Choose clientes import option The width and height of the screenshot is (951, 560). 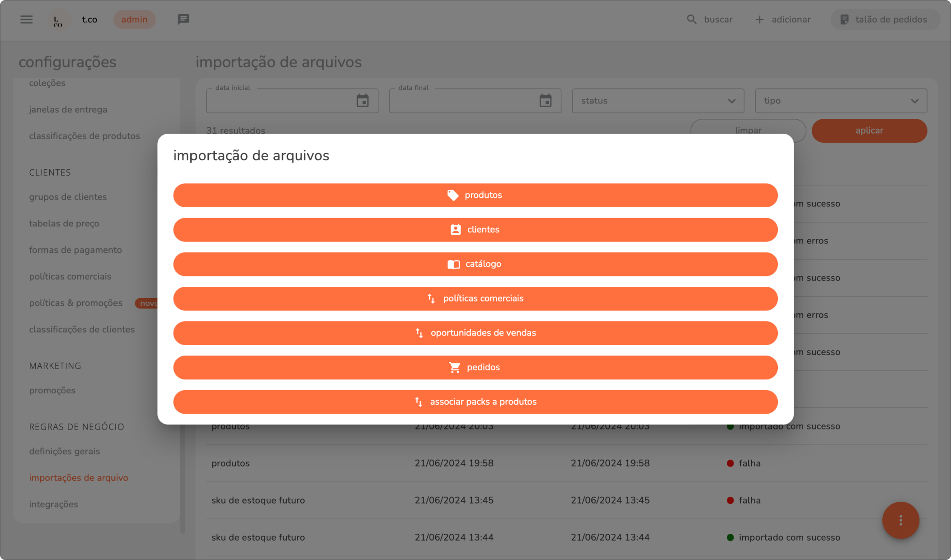point(475,230)
